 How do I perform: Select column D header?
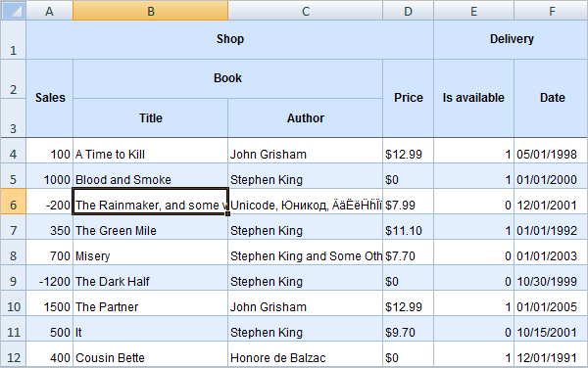point(408,11)
